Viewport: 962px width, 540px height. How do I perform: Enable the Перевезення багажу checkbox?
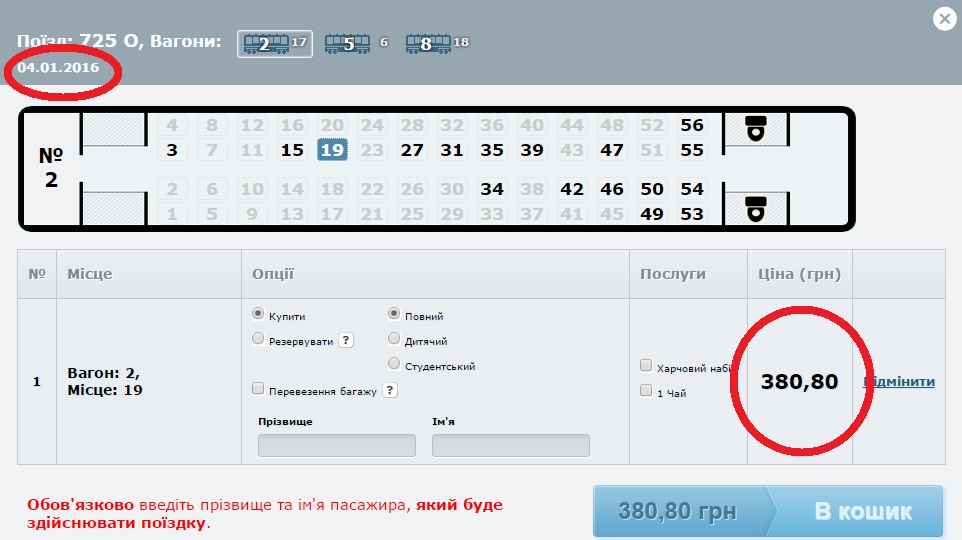[x=258, y=388]
